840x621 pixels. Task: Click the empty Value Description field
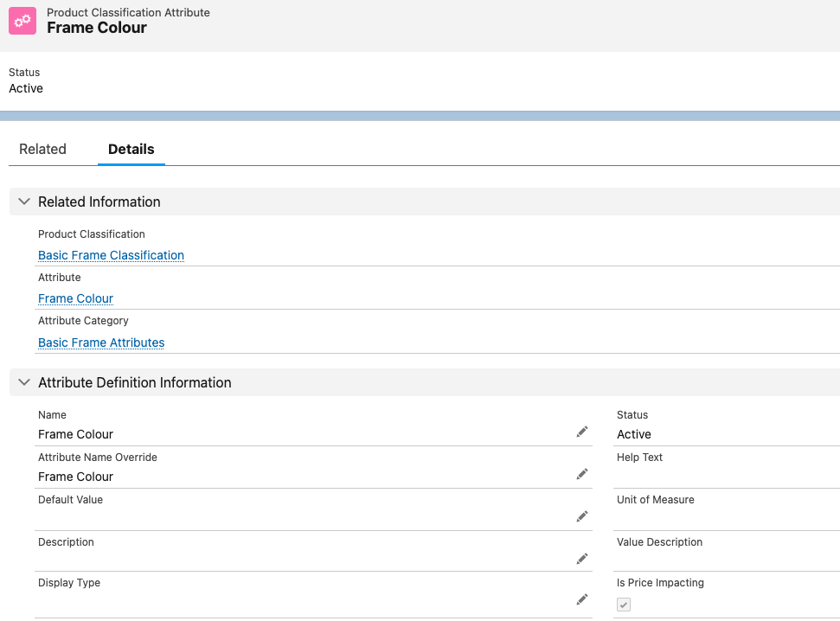pos(727,560)
